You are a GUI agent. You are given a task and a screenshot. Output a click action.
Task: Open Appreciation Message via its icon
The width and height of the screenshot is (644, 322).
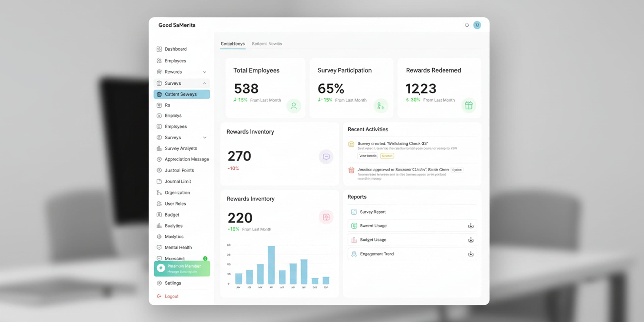click(x=159, y=159)
